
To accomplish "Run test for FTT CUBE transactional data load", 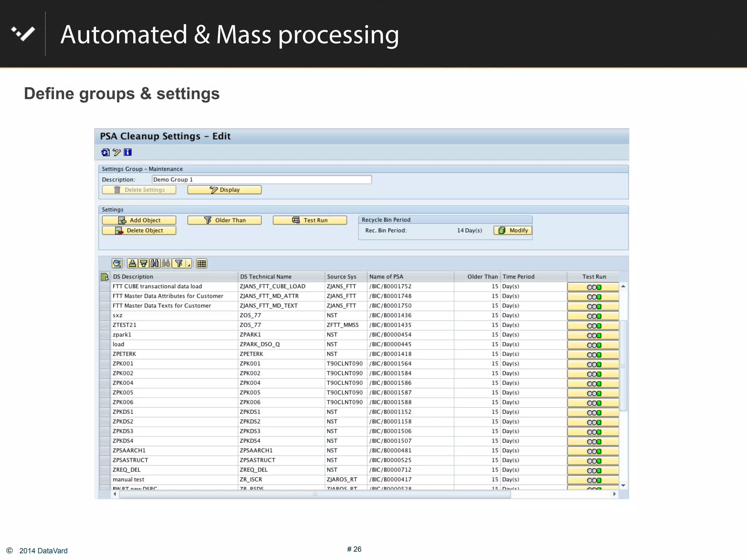I will (x=593, y=287).
